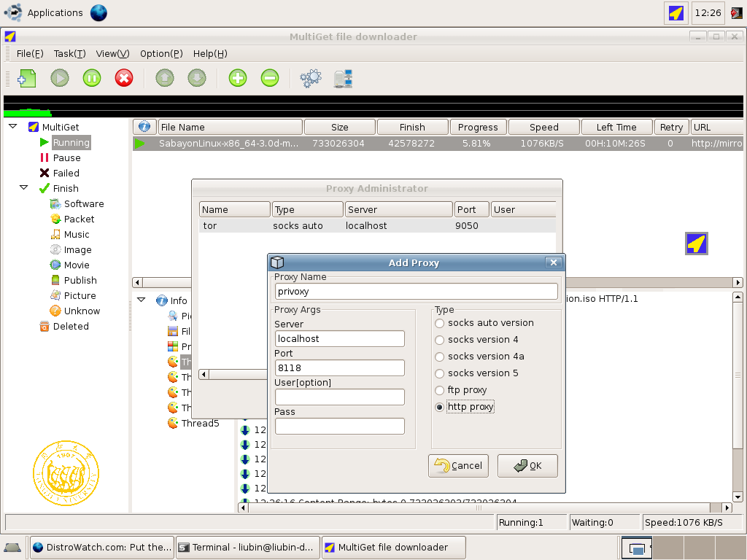
Task: Click the Pass input field
Action: point(340,426)
